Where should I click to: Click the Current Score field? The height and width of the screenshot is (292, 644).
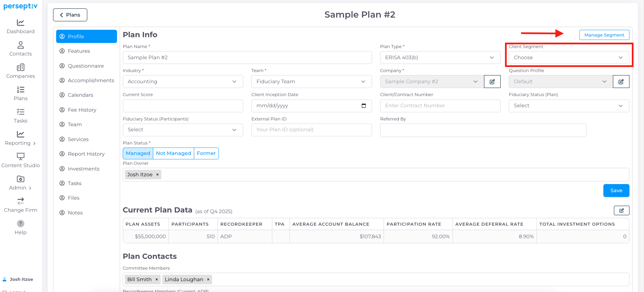(183, 106)
